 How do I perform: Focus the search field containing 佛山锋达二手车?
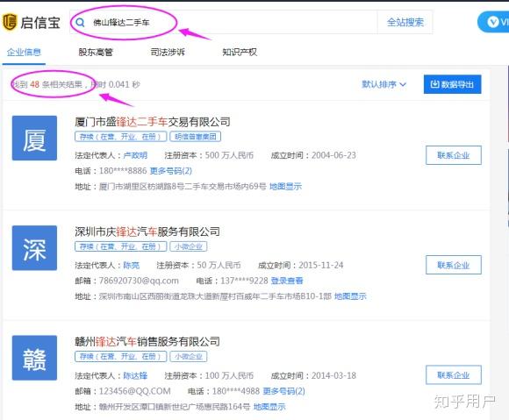tap(223, 22)
